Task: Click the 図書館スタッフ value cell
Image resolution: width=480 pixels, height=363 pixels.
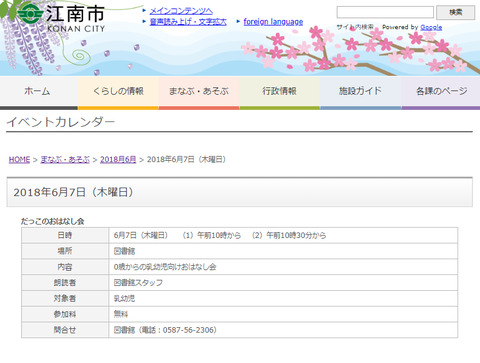Action: point(283,283)
